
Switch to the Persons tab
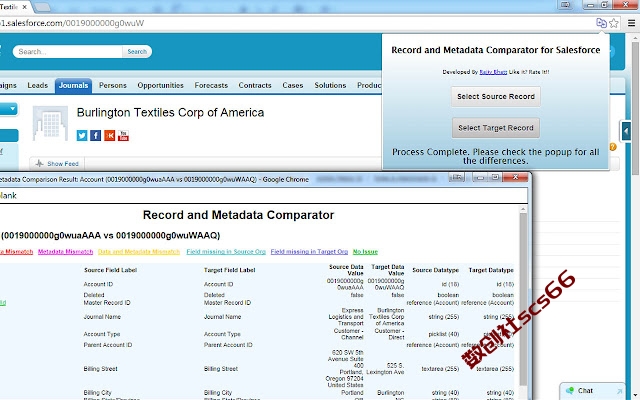(x=113, y=85)
